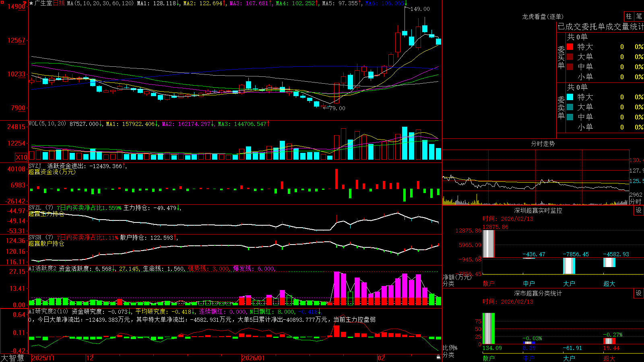Click the 爆发线: 6.000 label
Image resolution: width=644 pixels, height=362 pixels.
254,269
